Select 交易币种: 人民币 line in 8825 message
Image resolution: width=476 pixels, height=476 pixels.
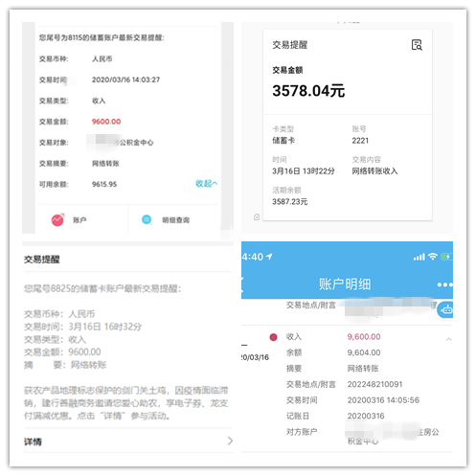59,314
